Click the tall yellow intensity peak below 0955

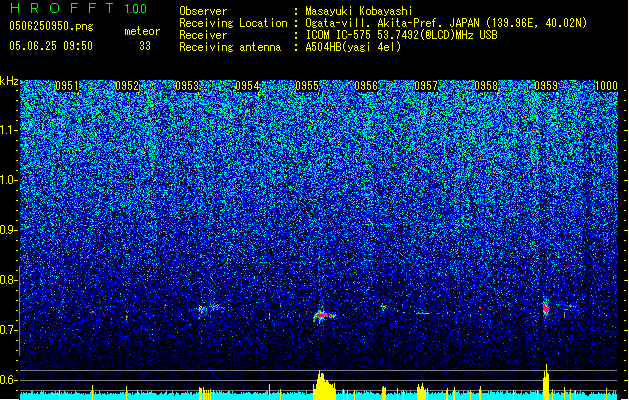coord(324,385)
